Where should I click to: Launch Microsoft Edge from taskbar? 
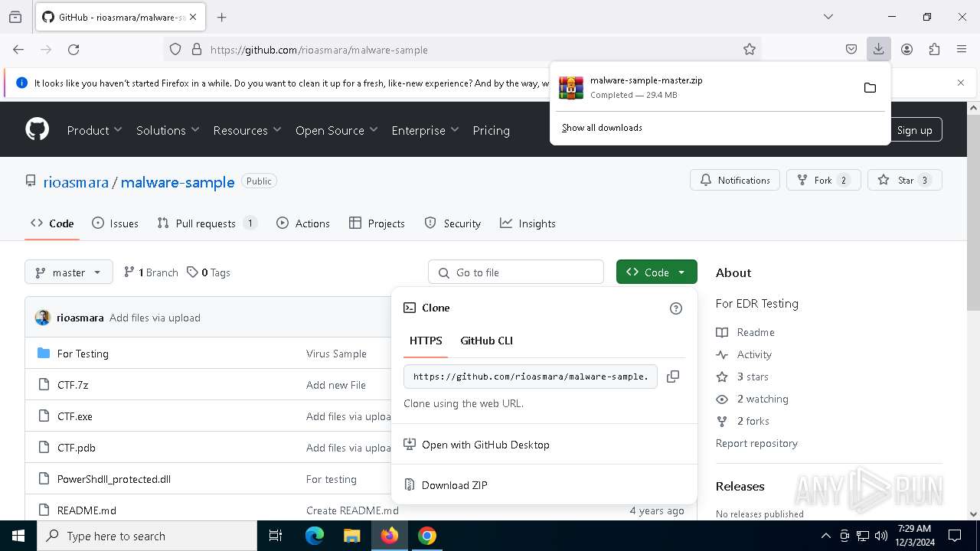(x=315, y=536)
